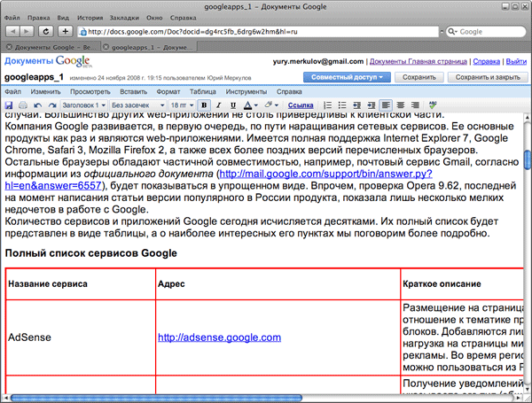The height and width of the screenshot is (403, 532).
Task: Open the 18 пт font size dropdown
Action: point(182,105)
